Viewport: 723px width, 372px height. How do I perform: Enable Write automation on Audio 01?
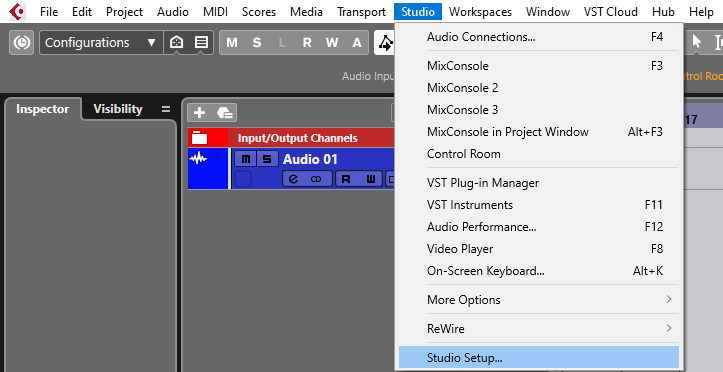click(x=371, y=179)
